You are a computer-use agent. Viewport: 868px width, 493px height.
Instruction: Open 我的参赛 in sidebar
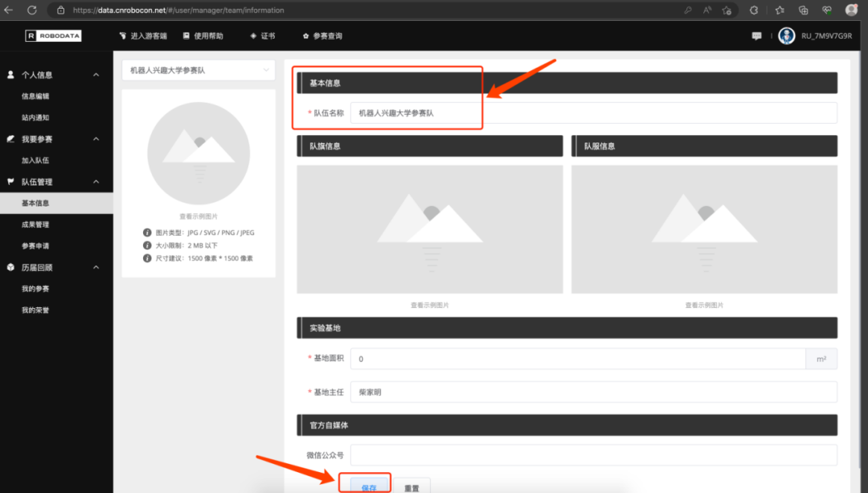point(35,290)
